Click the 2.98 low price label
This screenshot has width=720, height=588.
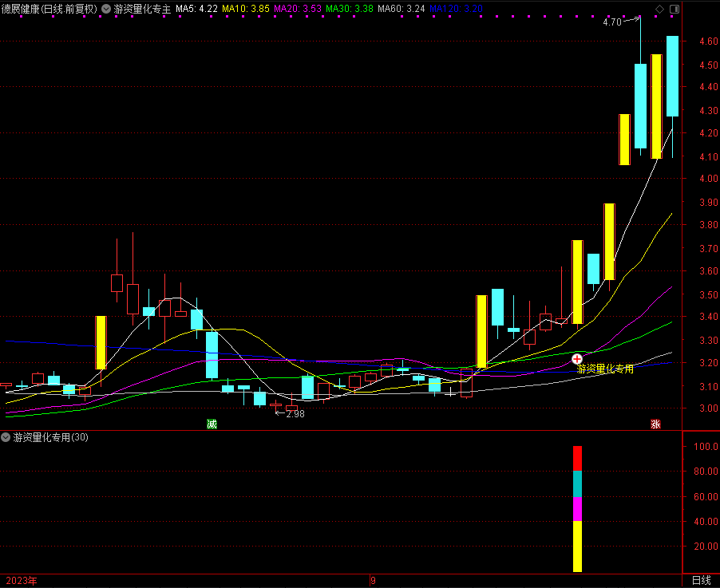(295, 413)
